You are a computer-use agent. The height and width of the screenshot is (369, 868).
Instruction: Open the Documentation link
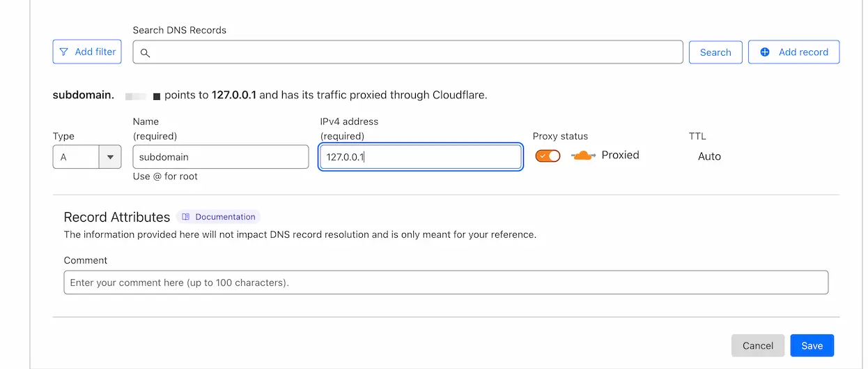pyautogui.click(x=218, y=217)
